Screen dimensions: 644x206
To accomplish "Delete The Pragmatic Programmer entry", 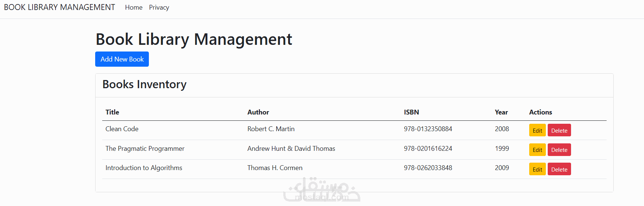I will pos(559,150).
